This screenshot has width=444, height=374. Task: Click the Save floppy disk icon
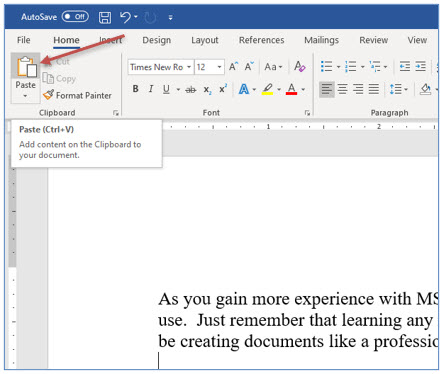pyautogui.click(x=105, y=17)
